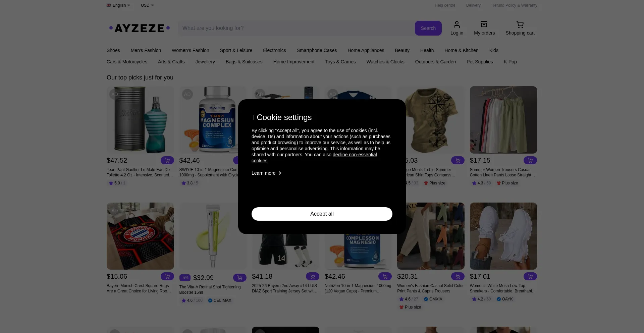This screenshot has height=333, width=644.
Task: Add Women's Casual Print Pants to cart
Action: [x=458, y=276]
